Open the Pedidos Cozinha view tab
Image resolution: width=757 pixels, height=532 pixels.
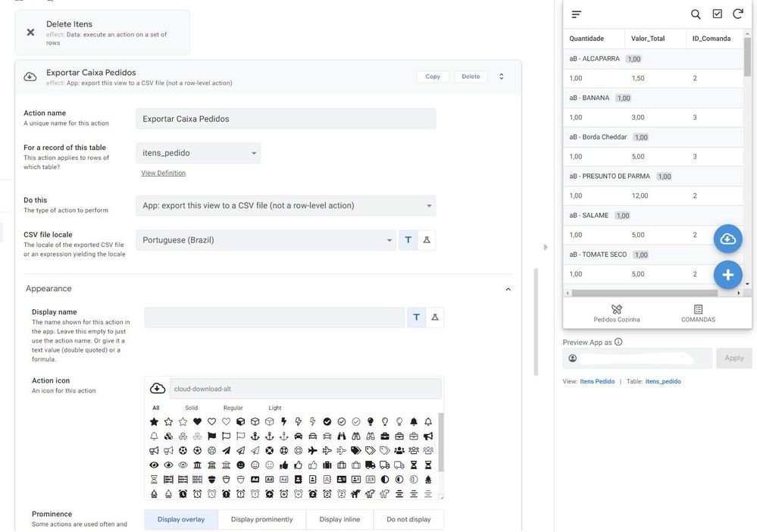click(617, 313)
